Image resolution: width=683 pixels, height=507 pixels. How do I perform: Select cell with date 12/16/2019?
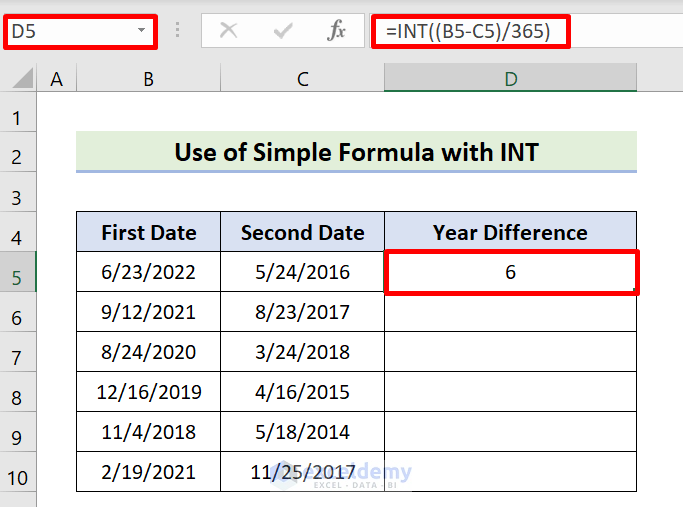pyautogui.click(x=149, y=392)
